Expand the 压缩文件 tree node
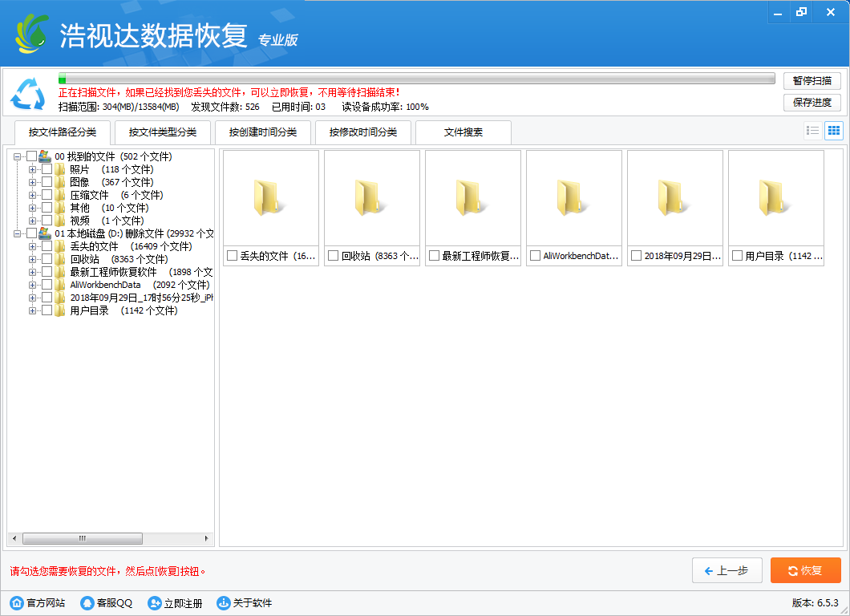The height and width of the screenshot is (616, 850). point(33,195)
